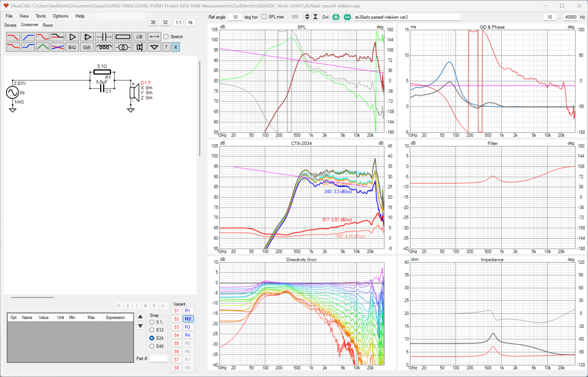This screenshot has width=588, height=377.
Task: Click the Part # input field
Action: [159, 359]
